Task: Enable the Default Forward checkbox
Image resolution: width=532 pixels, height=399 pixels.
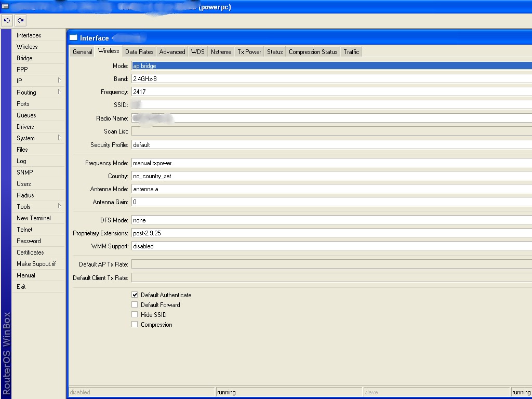Action: click(x=135, y=304)
